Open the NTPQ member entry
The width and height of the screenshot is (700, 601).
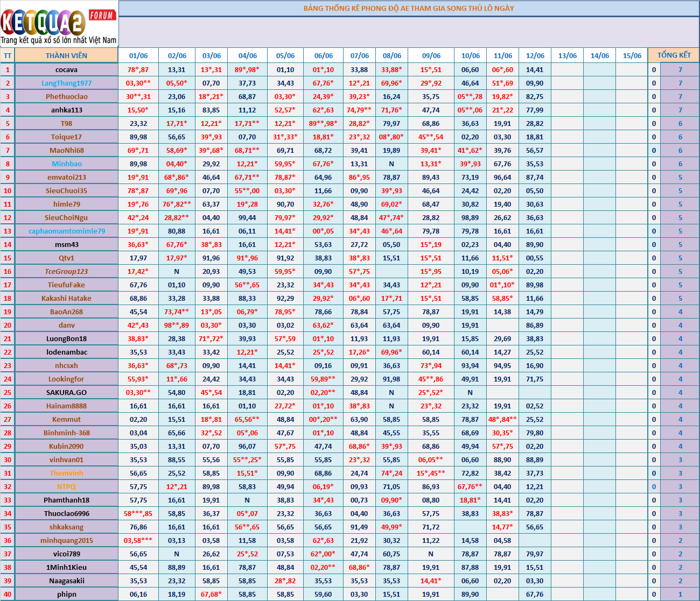[x=66, y=487]
